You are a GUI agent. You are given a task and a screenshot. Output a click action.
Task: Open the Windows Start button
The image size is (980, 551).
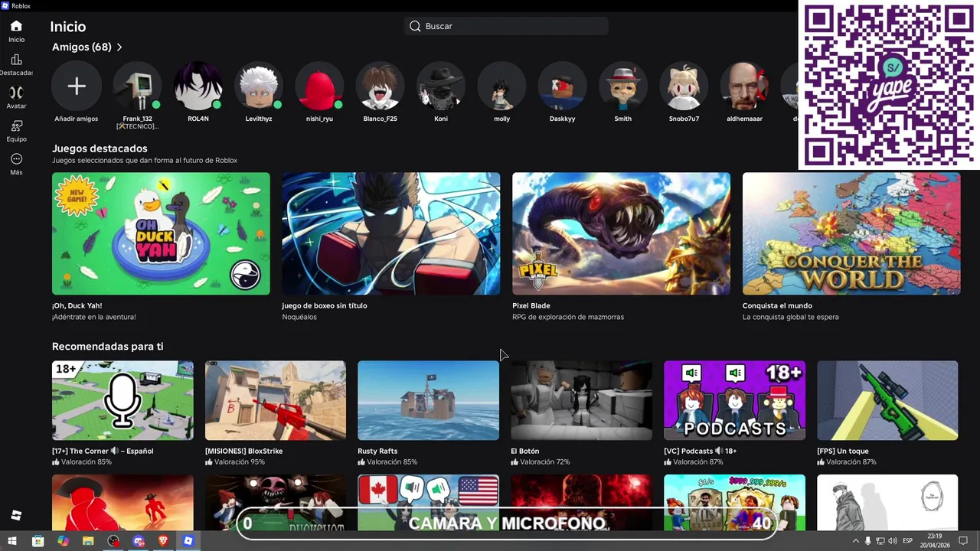tap(12, 541)
